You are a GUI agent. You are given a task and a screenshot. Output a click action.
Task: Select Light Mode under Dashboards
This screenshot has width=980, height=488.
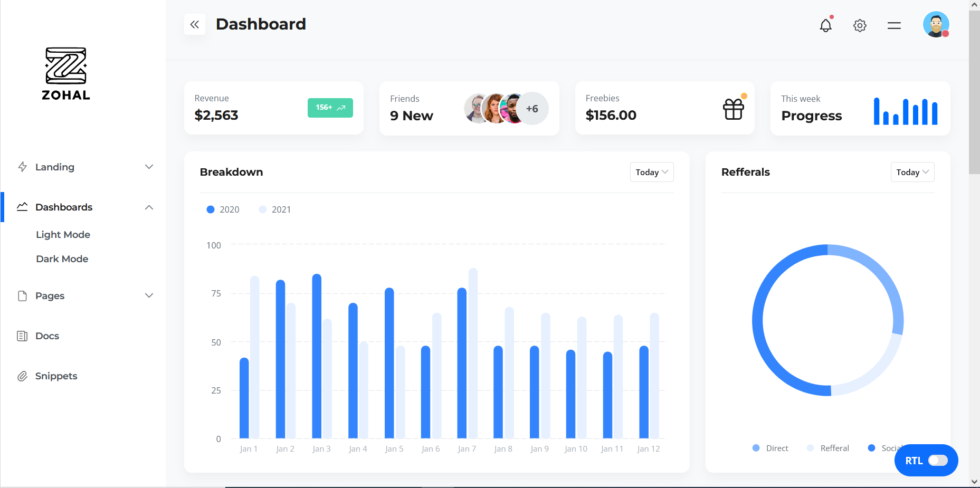coord(63,235)
